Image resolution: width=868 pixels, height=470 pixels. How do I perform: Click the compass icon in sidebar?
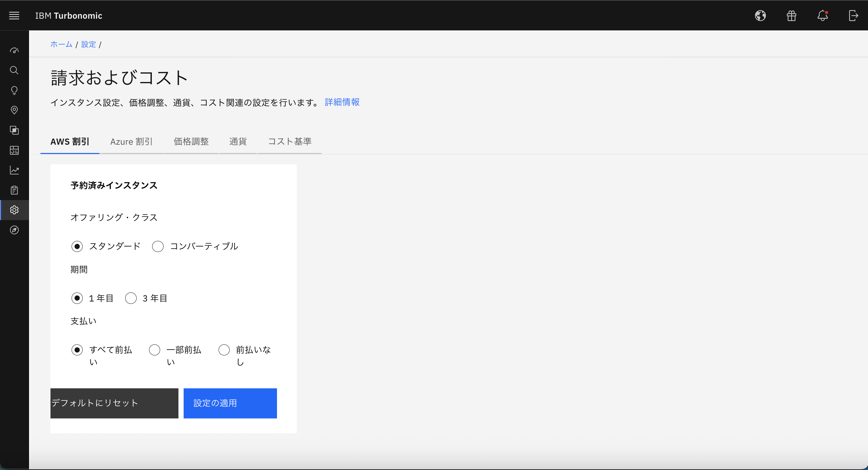pos(14,230)
